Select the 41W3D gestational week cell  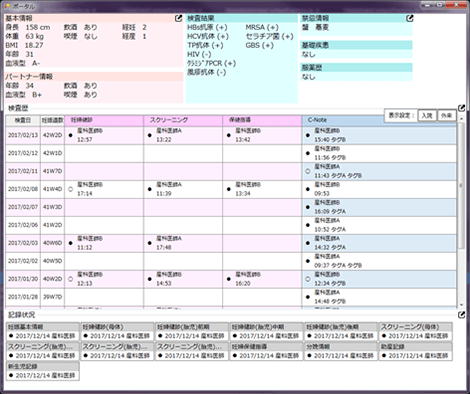coord(52,207)
